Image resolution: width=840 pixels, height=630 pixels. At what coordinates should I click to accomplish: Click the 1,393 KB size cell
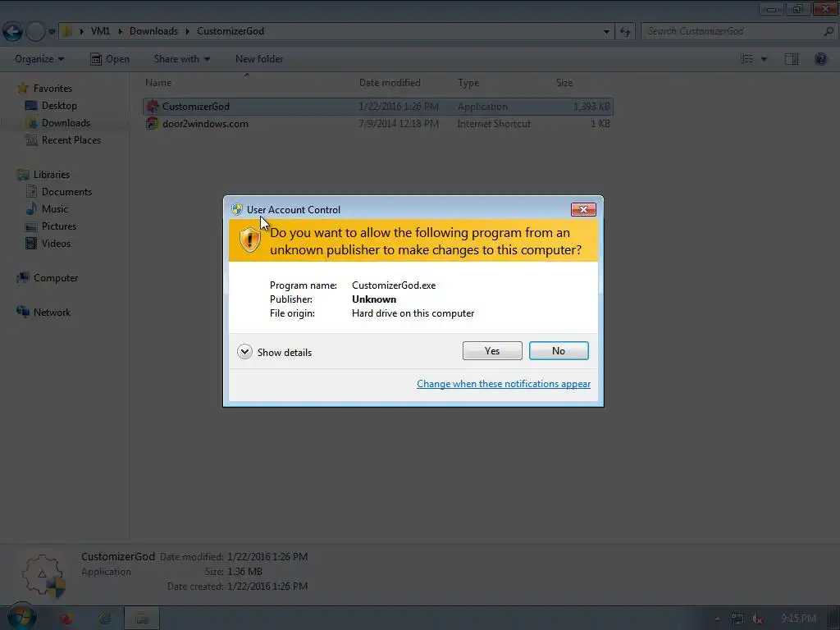[591, 107]
